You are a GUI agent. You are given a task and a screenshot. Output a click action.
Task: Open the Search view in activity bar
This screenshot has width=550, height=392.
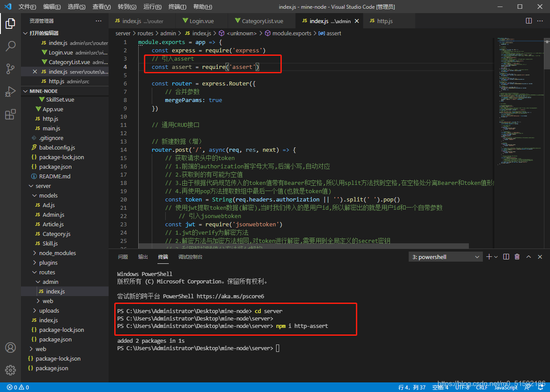point(10,46)
